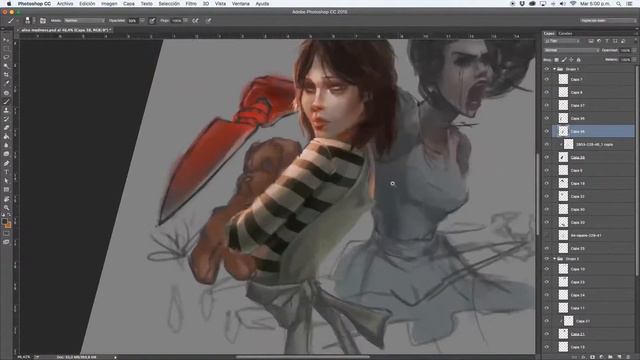Screen dimensions: 640x360
Task: Select the Eraser tool
Action: 6,127
